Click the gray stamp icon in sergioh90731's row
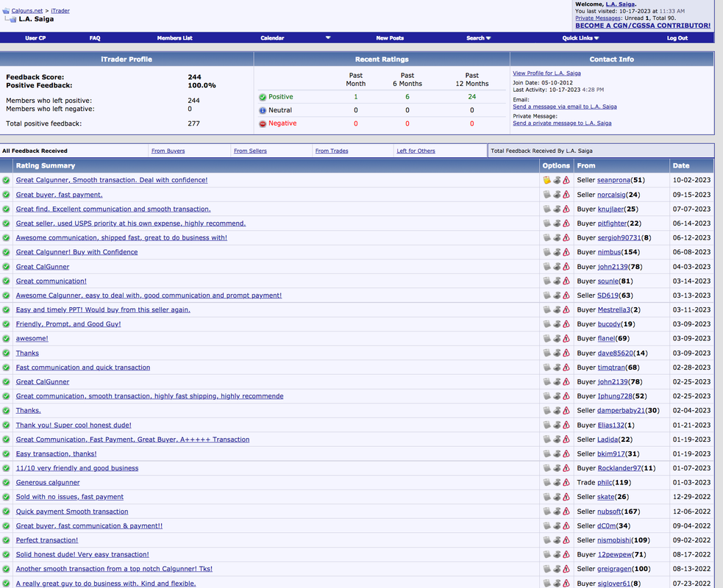The height and width of the screenshot is (588, 723). [x=557, y=238]
